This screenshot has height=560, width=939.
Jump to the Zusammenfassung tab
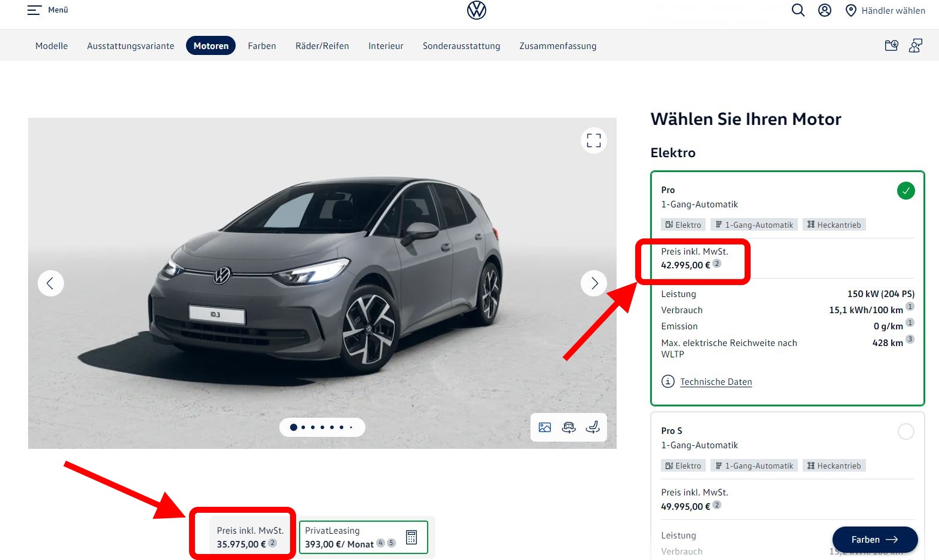click(x=558, y=46)
